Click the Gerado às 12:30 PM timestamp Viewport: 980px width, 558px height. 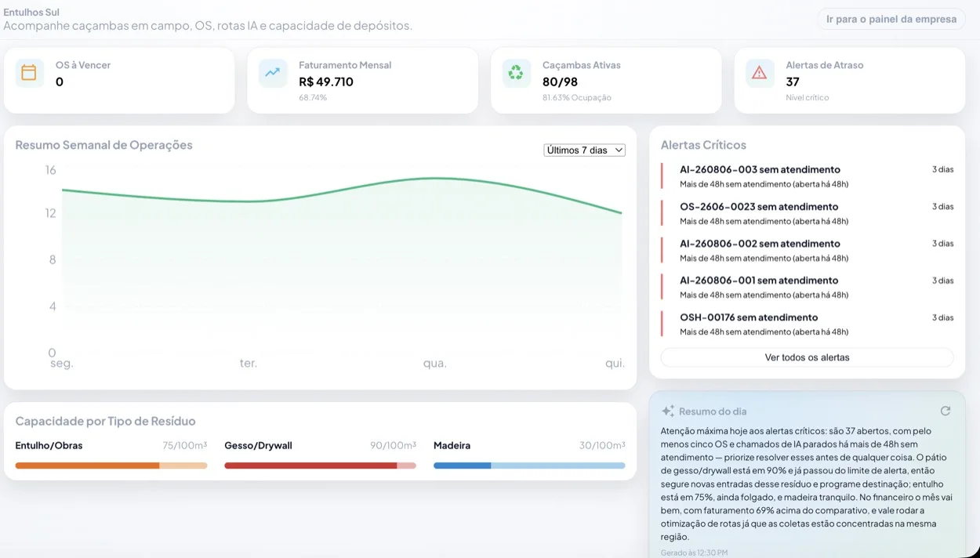click(x=694, y=553)
